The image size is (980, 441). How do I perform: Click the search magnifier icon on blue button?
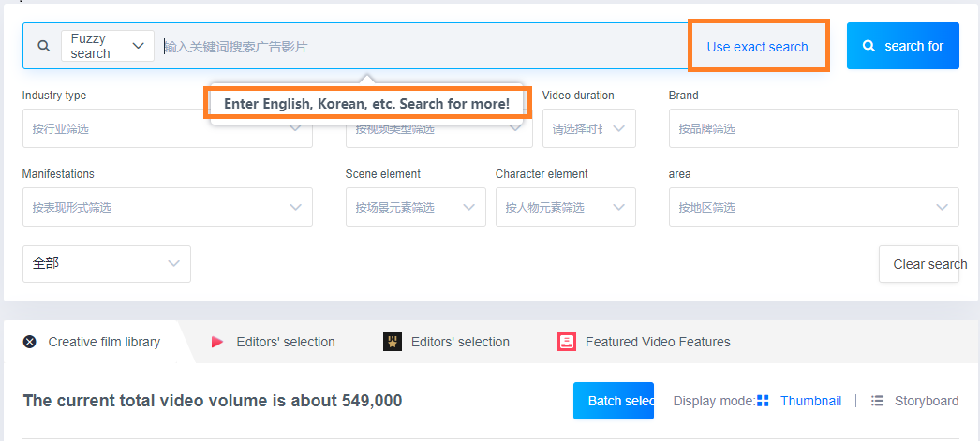click(869, 46)
